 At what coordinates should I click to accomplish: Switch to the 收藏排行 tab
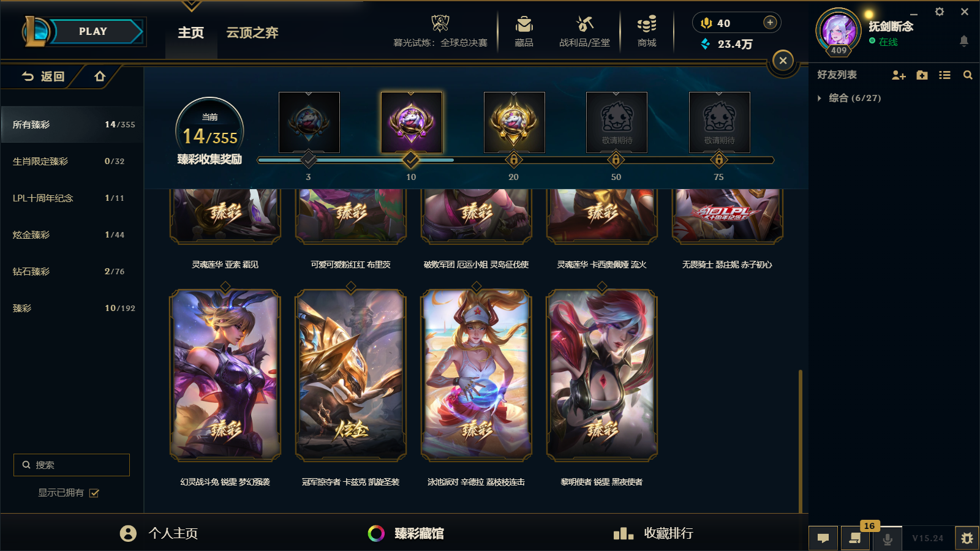click(x=653, y=533)
